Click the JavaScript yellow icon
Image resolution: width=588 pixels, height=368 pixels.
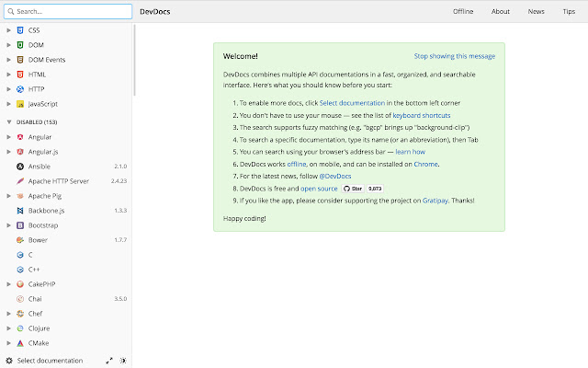point(20,104)
